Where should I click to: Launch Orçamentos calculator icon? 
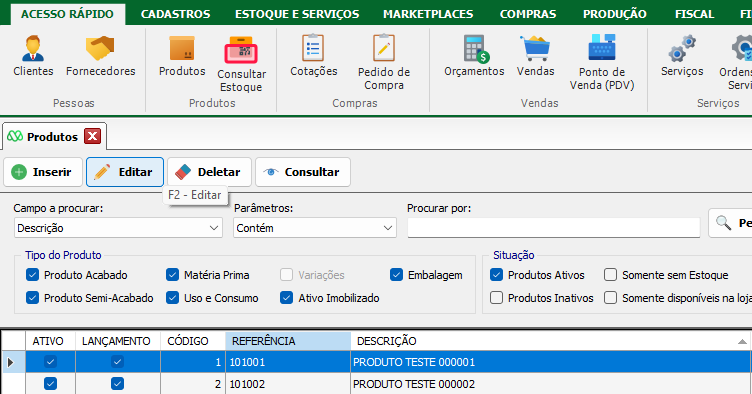tap(475, 49)
